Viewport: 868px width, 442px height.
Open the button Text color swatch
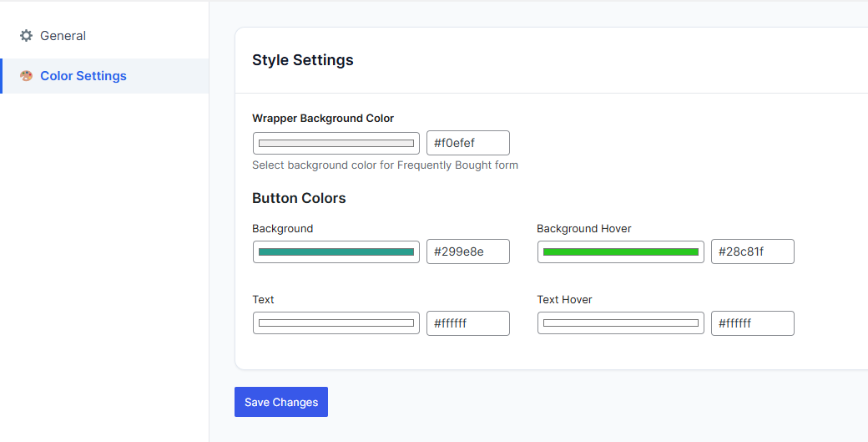pyautogui.click(x=336, y=323)
